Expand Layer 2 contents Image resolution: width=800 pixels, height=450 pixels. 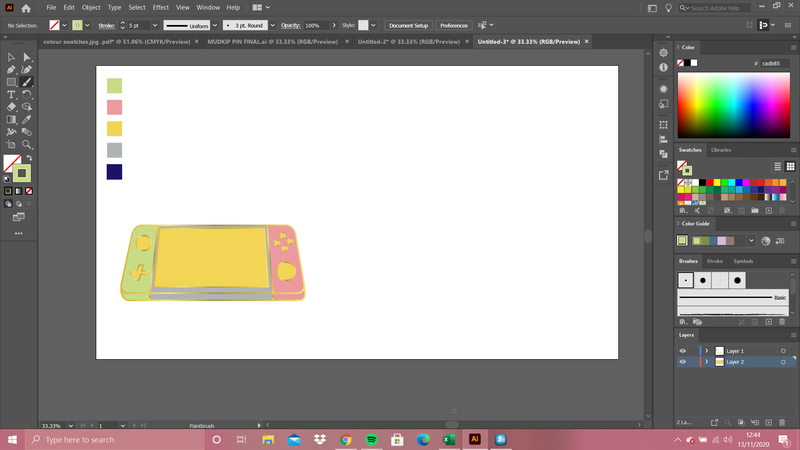[x=707, y=362]
